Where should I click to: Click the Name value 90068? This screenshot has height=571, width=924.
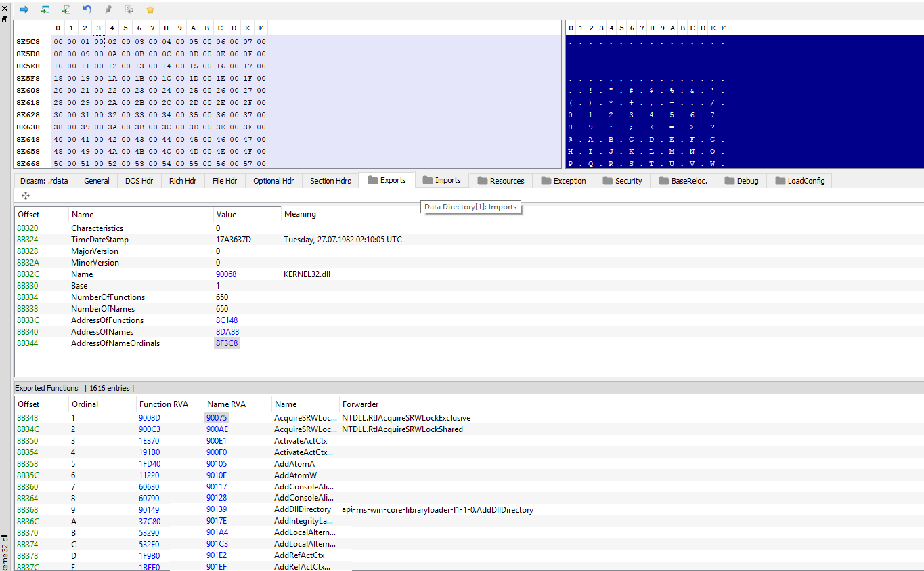point(226,274)
